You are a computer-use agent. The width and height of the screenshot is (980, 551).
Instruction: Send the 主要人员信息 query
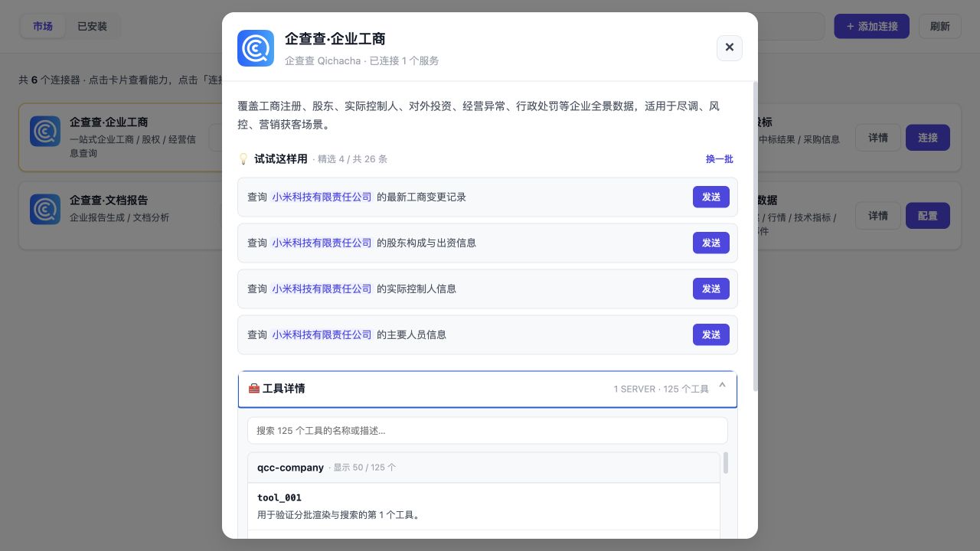coord(711,334)
